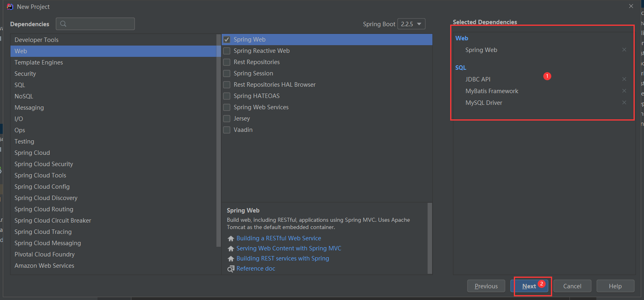Choose the Spring Cloud category

(x=113, y=153)
